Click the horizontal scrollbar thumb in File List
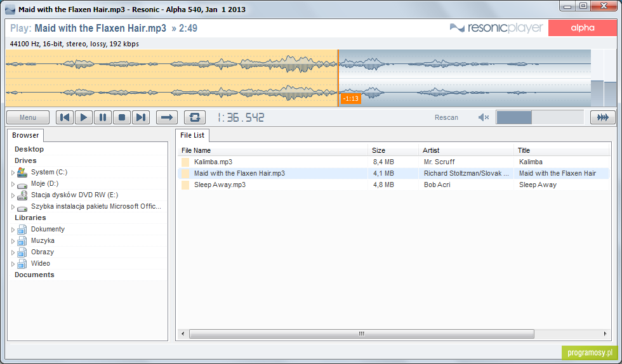The height and width of the screenshot is (364, 622). pos(361,334)
